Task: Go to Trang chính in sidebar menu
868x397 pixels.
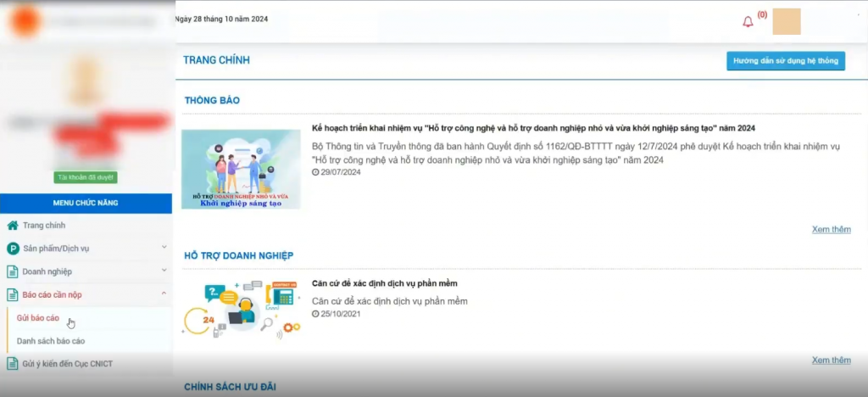Action: pyautogui.click(x=44, y=226)
